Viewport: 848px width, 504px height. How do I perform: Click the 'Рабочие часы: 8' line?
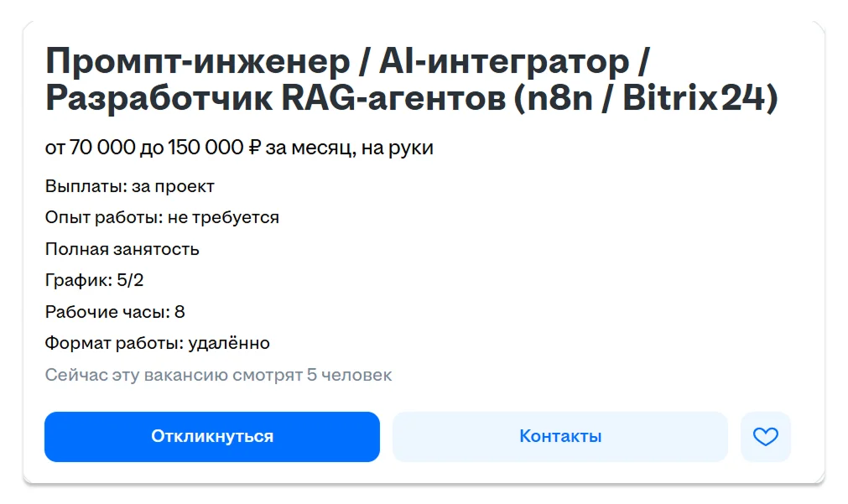pyautogui.click(x=115, y=312)
